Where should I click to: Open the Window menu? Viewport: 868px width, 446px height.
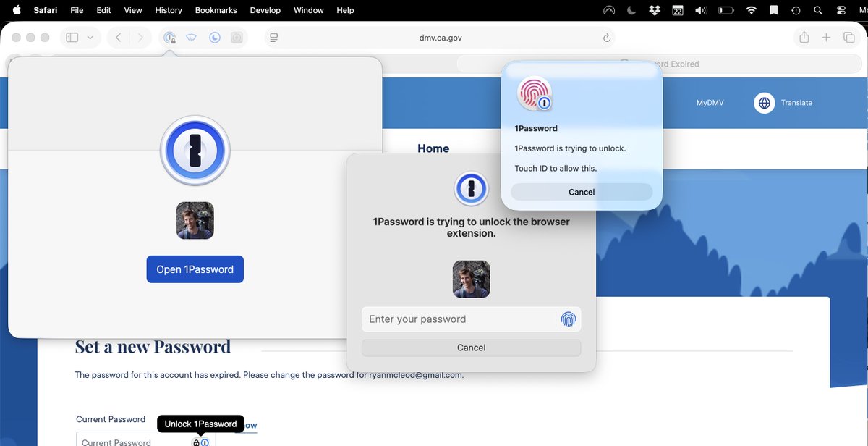click(309, 10)
